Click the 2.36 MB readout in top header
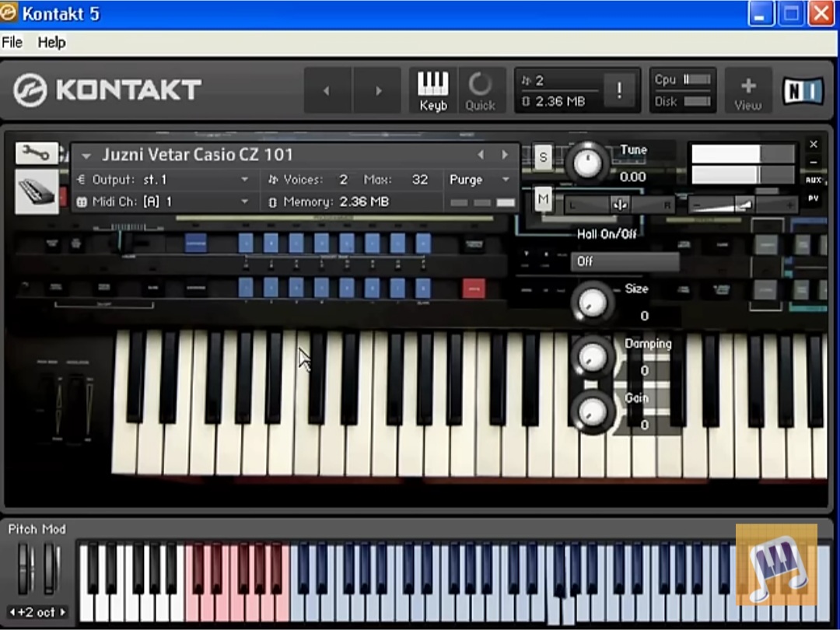The height and width of the screenshot is (630, 840). 560,101
